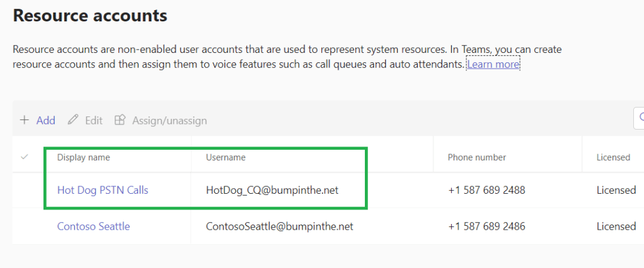This screenshot has height=268, width=644.
Task: Click the plus icon for Add
Action: click(25, 120)
